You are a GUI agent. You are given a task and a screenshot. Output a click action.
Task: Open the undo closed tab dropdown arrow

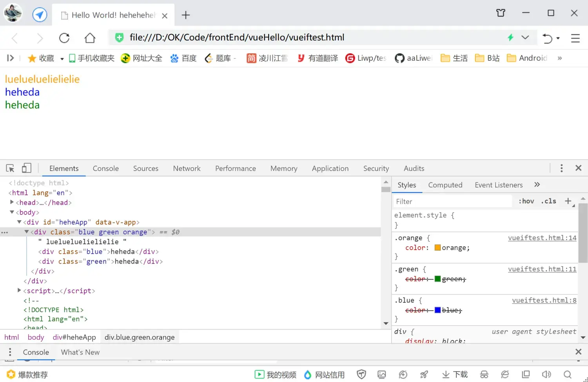tap(558, 38)
